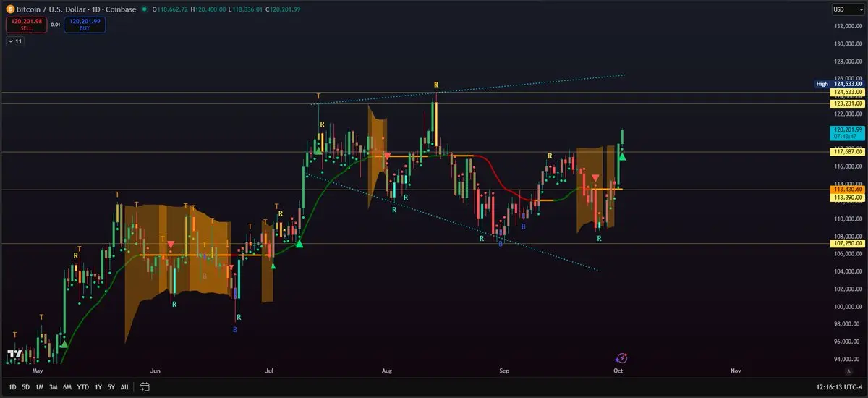
Task: Click the TradingView logo on chart
Action: [14, 355]
